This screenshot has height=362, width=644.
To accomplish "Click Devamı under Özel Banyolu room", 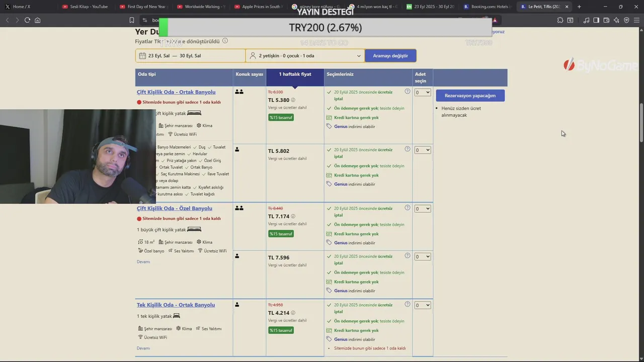I will 143,262.
